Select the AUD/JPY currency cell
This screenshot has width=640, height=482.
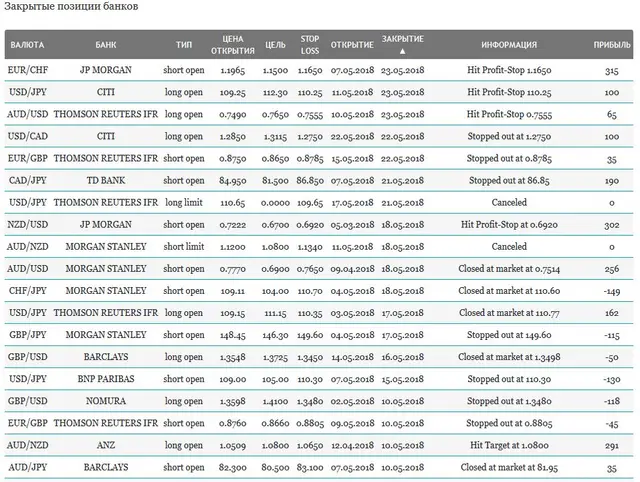pyautogui.click(x=28, y=467)
